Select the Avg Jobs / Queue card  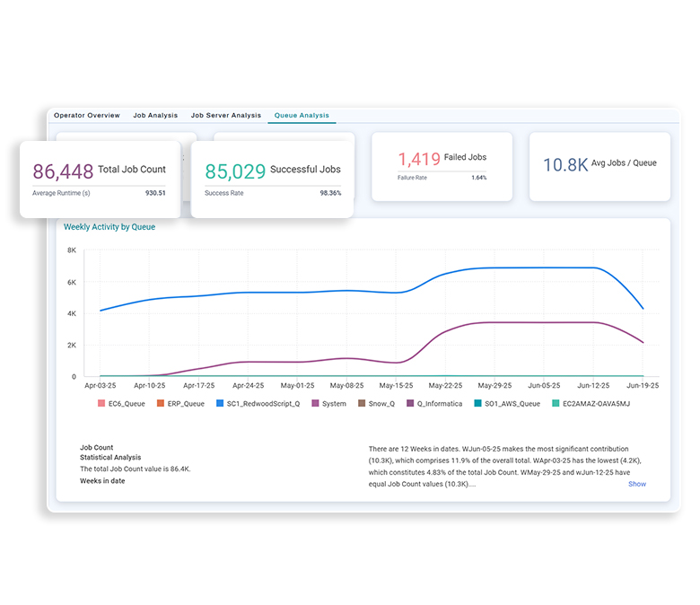(599, 166)
